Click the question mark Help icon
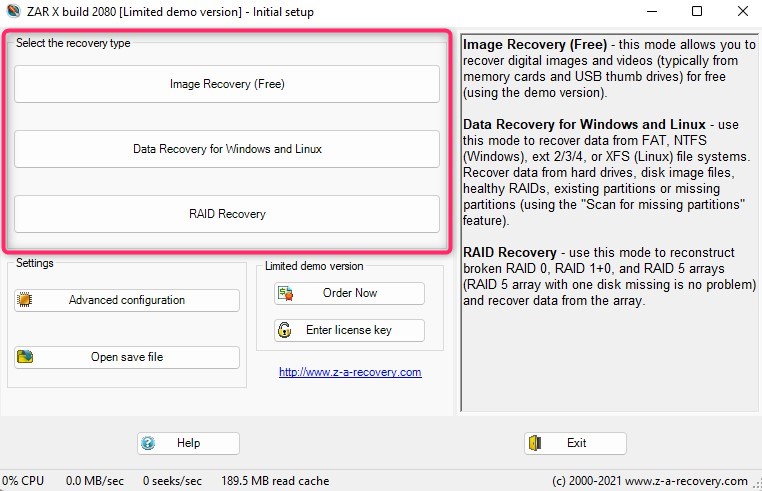Viewport: 762px width, 491px height. tap(148, 443)
